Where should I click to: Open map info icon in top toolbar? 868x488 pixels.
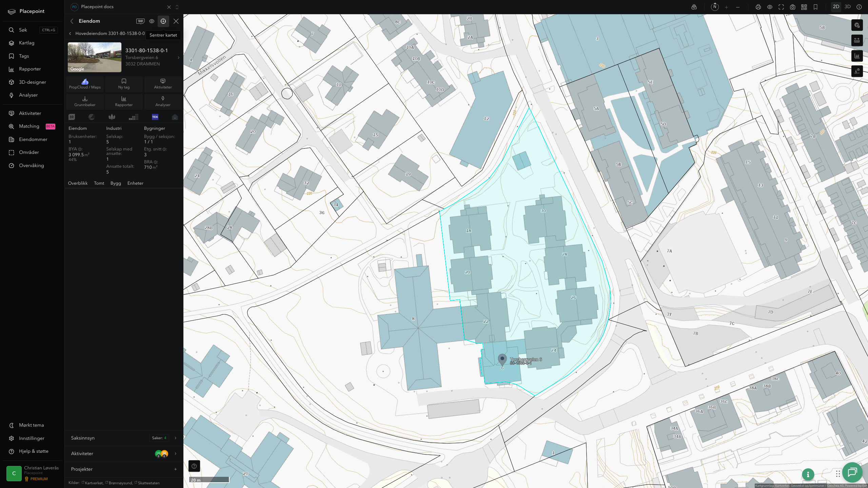(859, 7)
